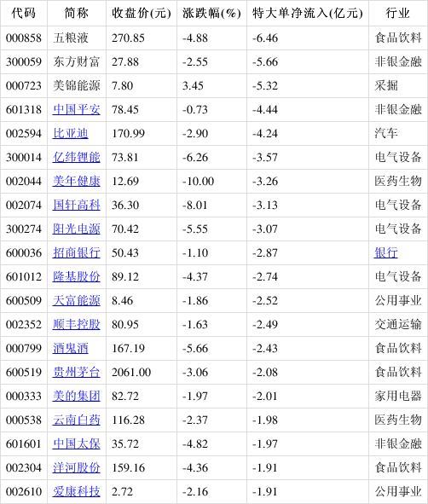Select stock code 300059
This screenshot has height=504, width=428.
click(24, 61)
